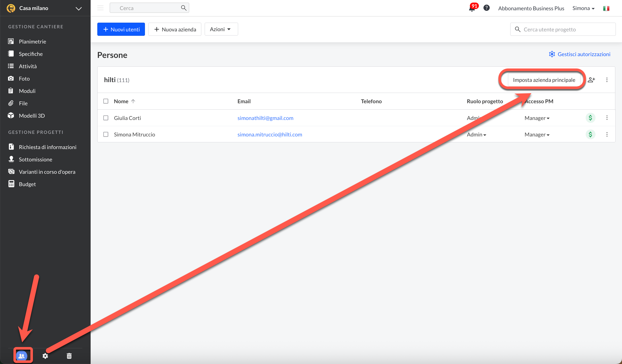Click green dollar icon for Giulia Corti
Image resolution: width=622 pixels, height=364 pixels.
[x=590, y=118]
